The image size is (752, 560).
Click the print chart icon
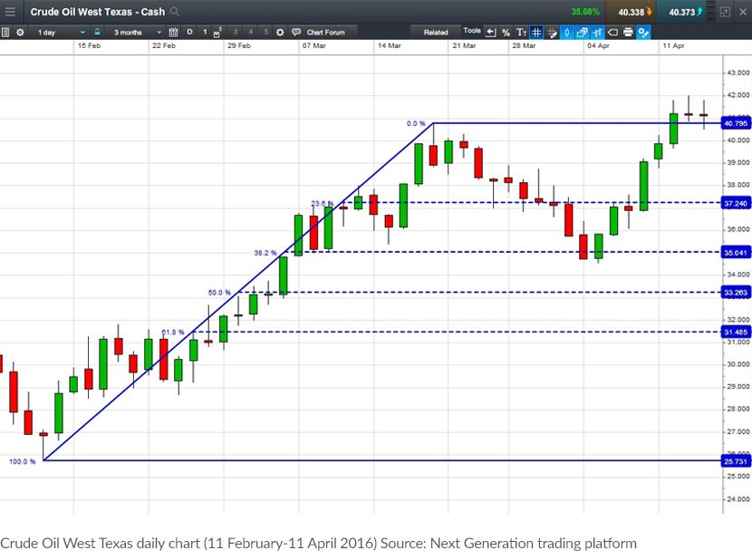pyautogui.click(x=628, y=32)
